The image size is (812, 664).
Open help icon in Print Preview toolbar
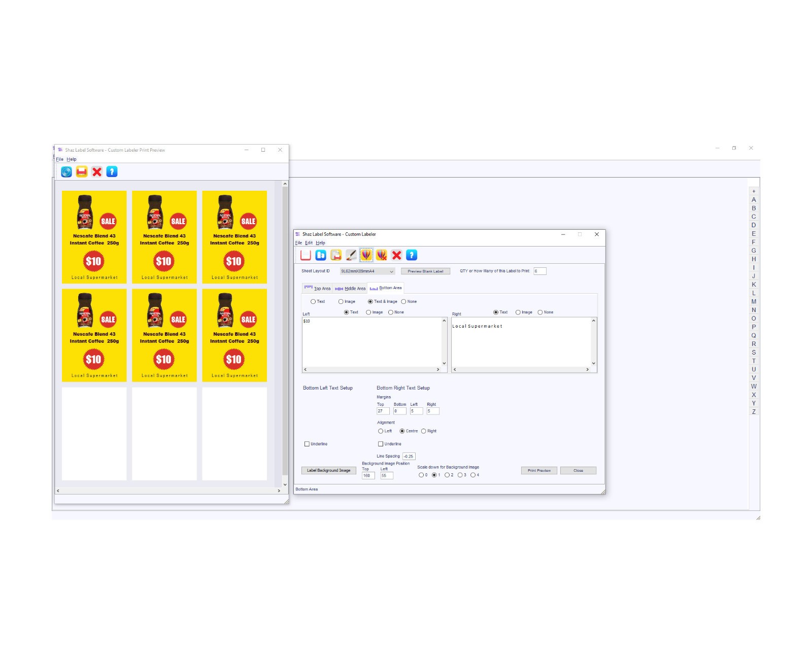pyautogui.click(x=112, y=172)
